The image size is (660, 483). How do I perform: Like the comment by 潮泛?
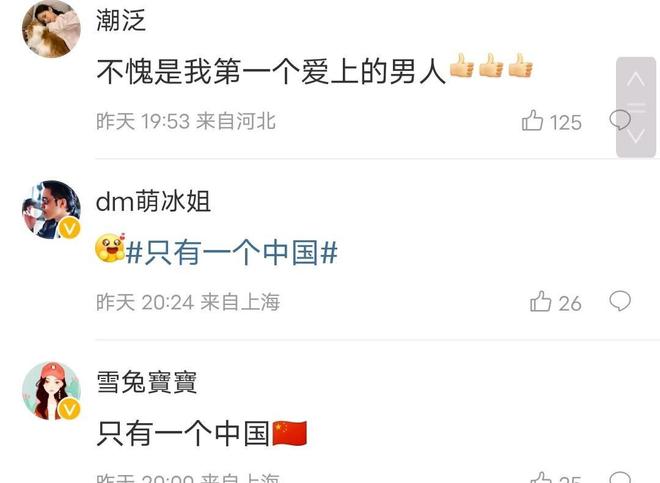[x=532, y=121]
